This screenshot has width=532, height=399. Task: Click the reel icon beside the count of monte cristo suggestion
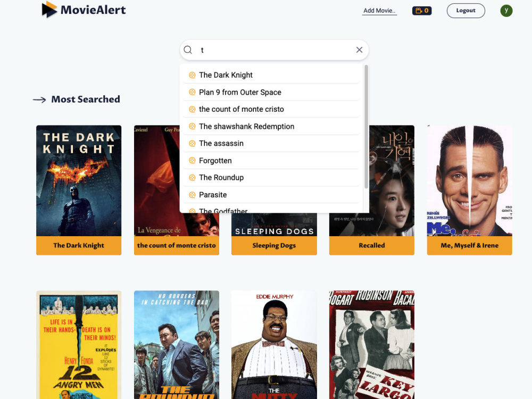point(192,109)
